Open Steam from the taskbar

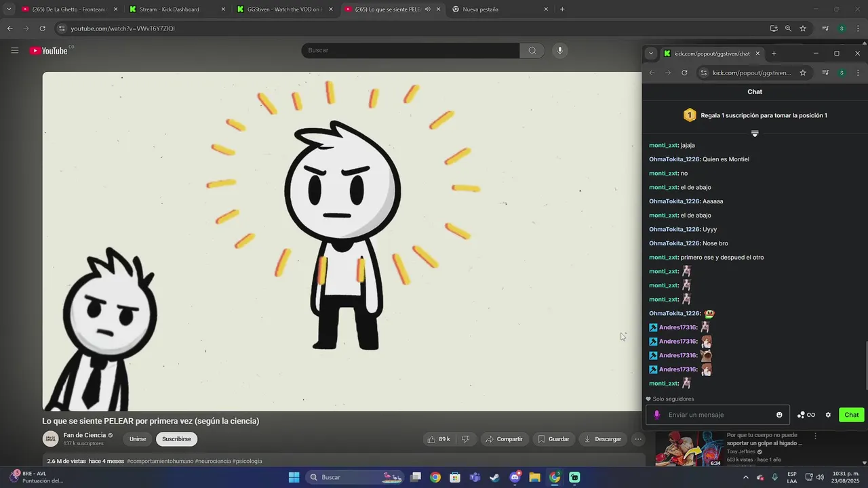pos(495,477)
